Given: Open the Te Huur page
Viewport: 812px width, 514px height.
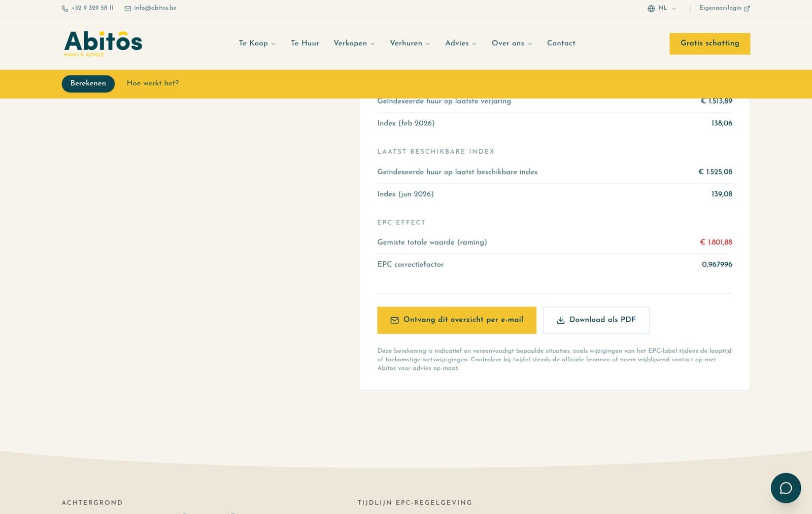Looking at the screenshot, I should click(305, 43).
